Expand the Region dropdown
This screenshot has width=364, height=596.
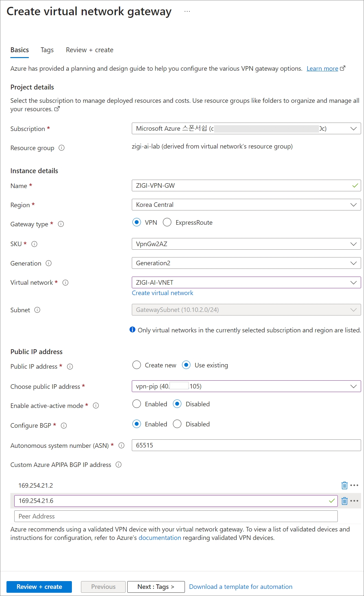tap(246, 205)
